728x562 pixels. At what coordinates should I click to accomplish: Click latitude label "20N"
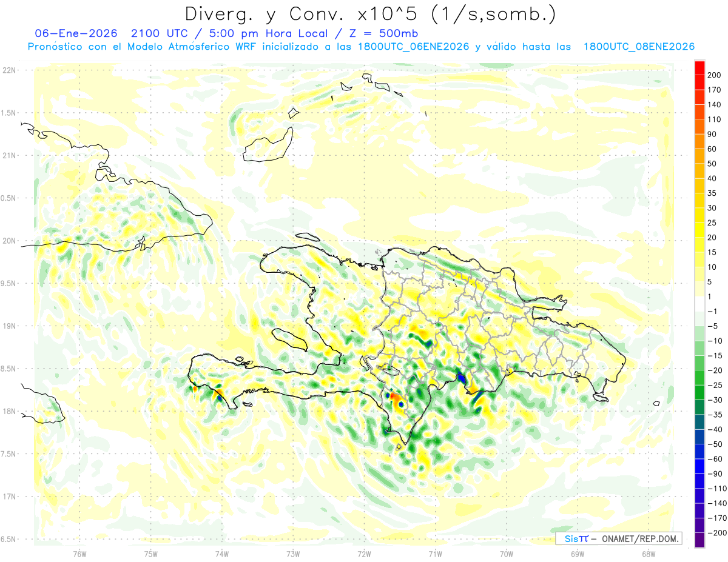[8, 241]
